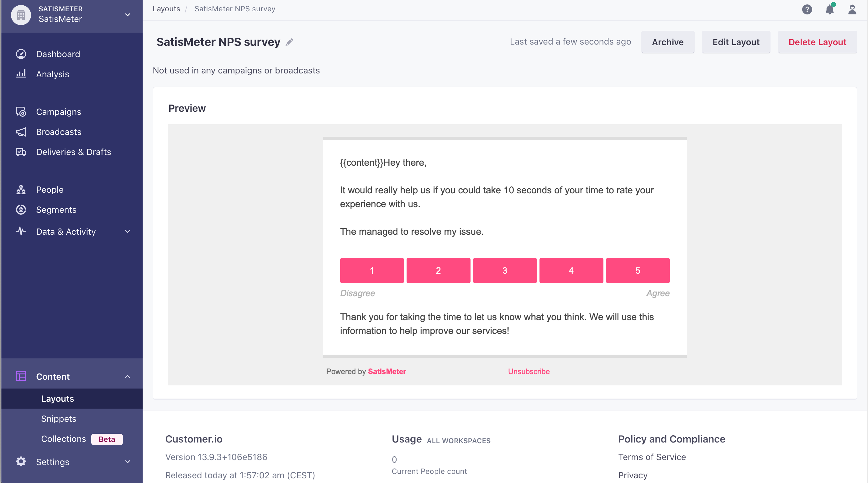Click the Dashboard gauge icon
868x483 pixels.
coord(21,54)
